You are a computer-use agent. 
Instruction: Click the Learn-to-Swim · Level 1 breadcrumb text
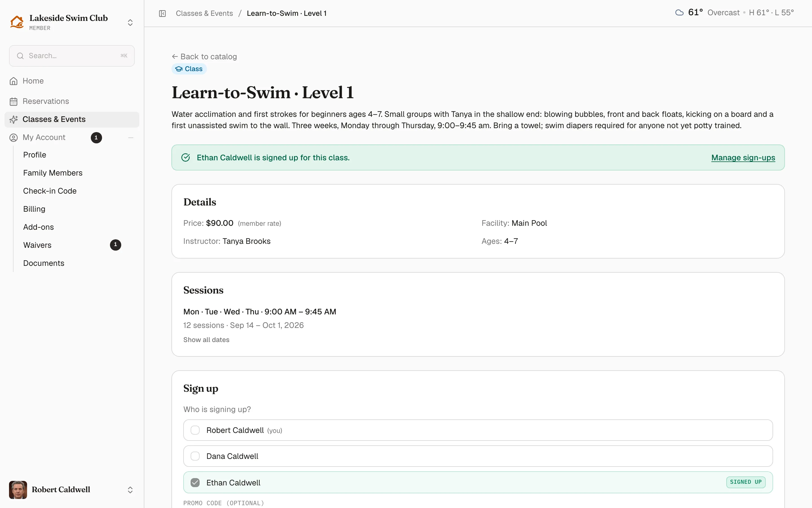pos(287,14)
